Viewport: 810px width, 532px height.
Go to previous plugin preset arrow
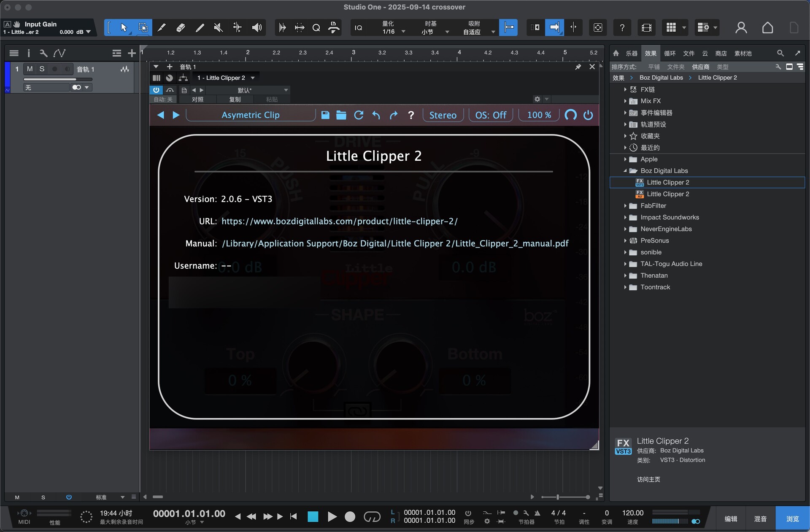point(160,115)
